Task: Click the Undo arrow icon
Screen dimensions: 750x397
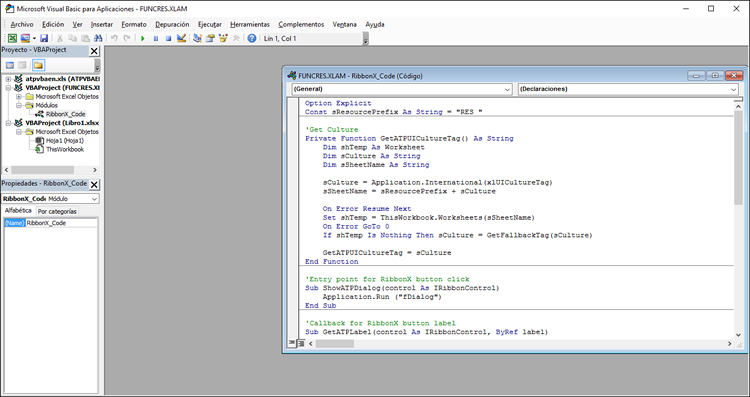Action: point(114,38)
